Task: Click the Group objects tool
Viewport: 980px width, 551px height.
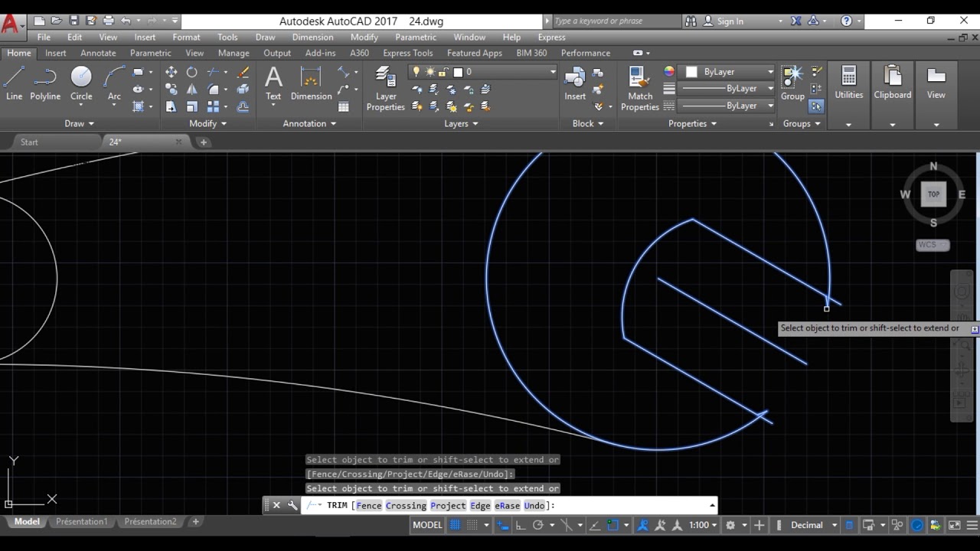Action: click(792, 83)
